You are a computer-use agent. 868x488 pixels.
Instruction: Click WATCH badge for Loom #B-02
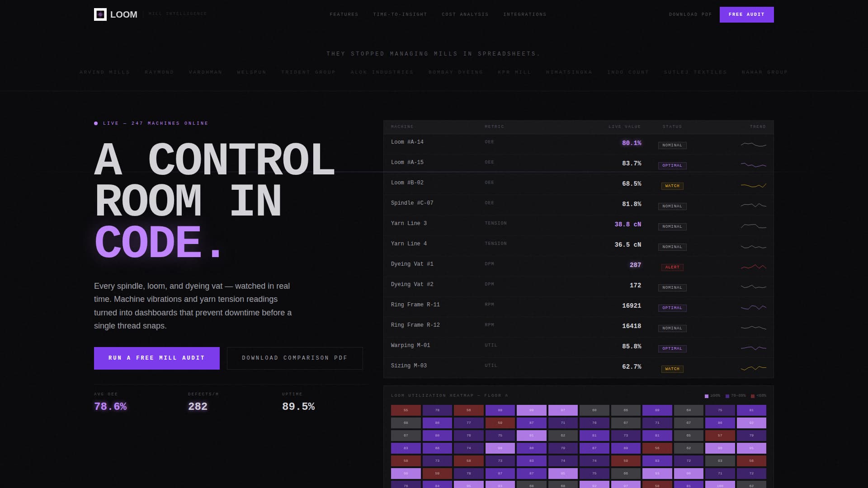pyautogui.click(x=672, y=186)
